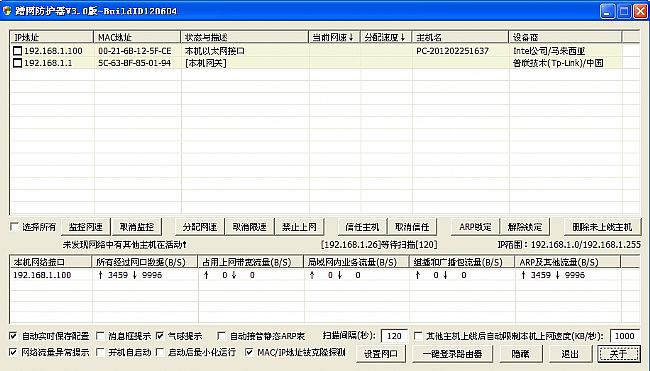Click the 关于 (about) button
Image resolution: width=650 pixels, height=371 pixels.
(x=619, y=354)
